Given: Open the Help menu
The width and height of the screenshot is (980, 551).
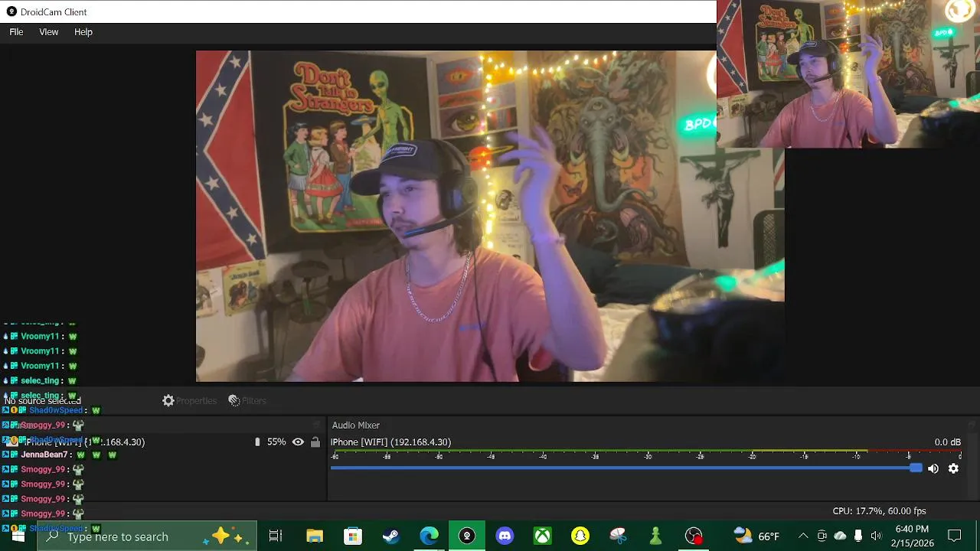Looking at the screenshot, I should tap(83, 32).
